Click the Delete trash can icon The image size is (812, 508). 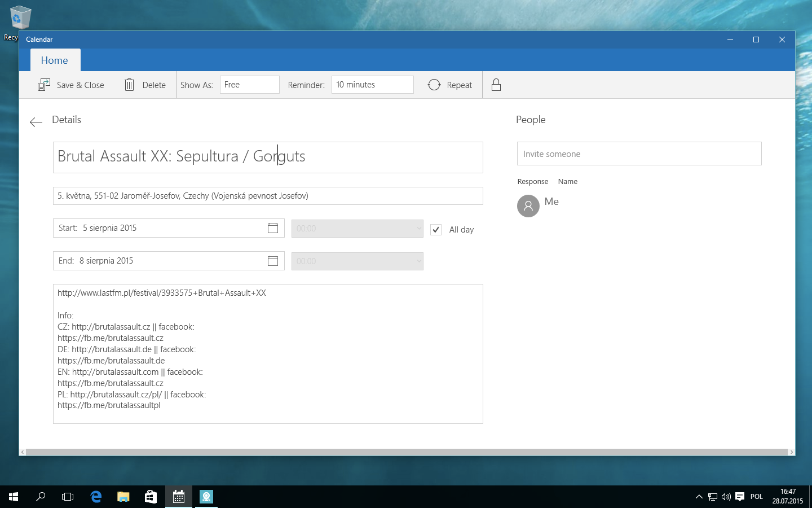pyautogui.click(x=129, y=85)
